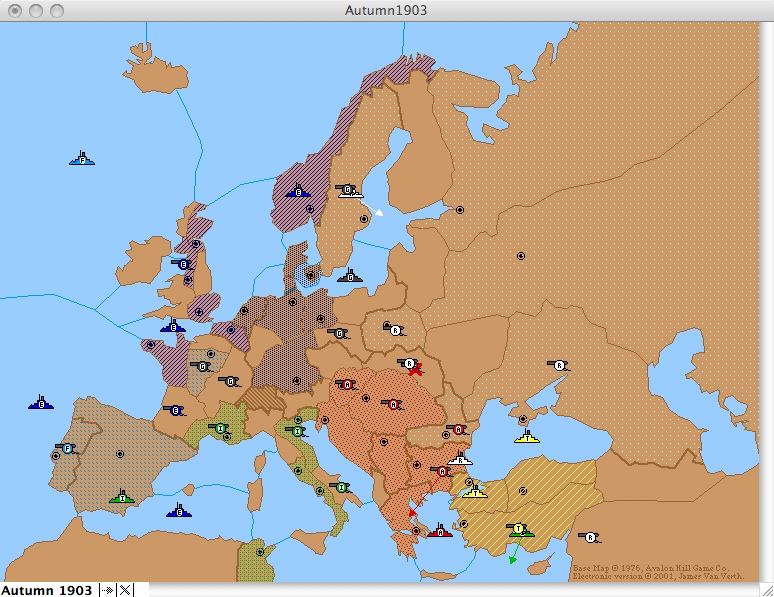This screenshot has width=774, height=597.
Task: Select the Russian army marked with red X
Action: click(409, 365)
